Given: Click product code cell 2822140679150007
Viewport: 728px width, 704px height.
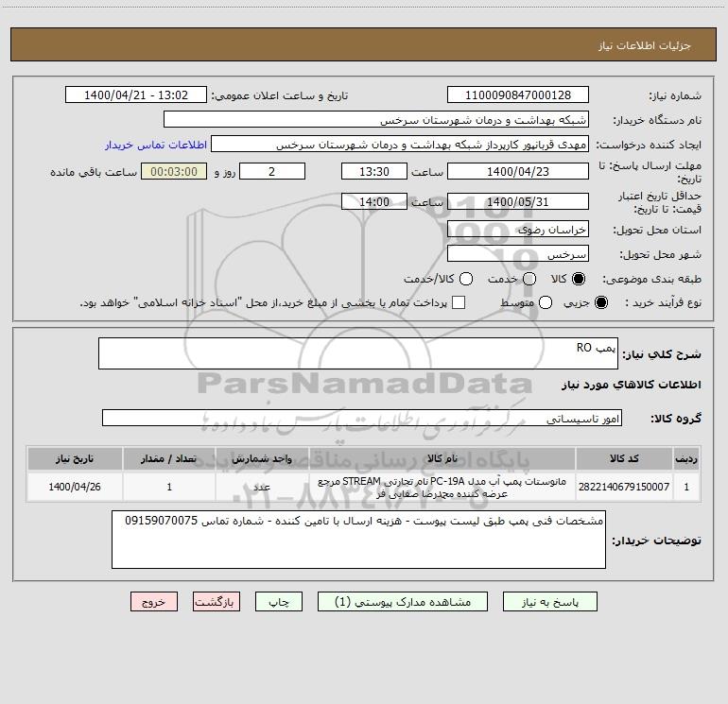Looking at the screenshot, I should point(624,487).
